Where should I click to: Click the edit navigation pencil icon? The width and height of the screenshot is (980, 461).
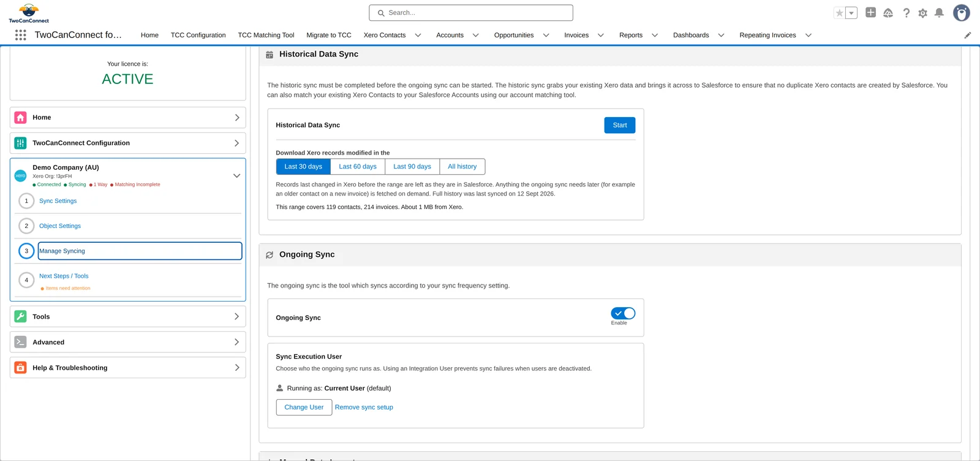tap(968, 36)
